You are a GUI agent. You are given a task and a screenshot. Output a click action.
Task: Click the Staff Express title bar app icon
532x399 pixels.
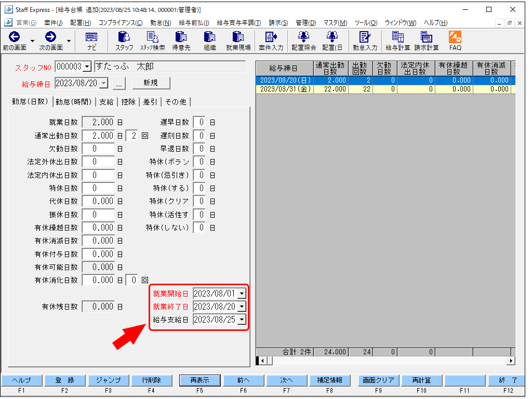tap(8, 9)
